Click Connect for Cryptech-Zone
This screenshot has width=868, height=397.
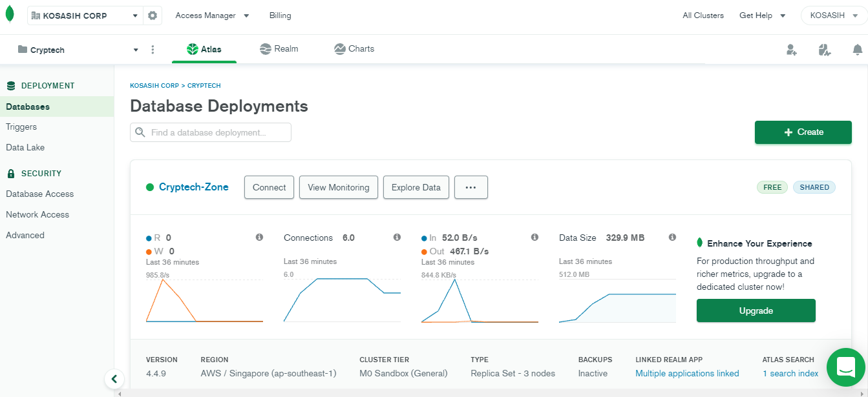[269, 187]
